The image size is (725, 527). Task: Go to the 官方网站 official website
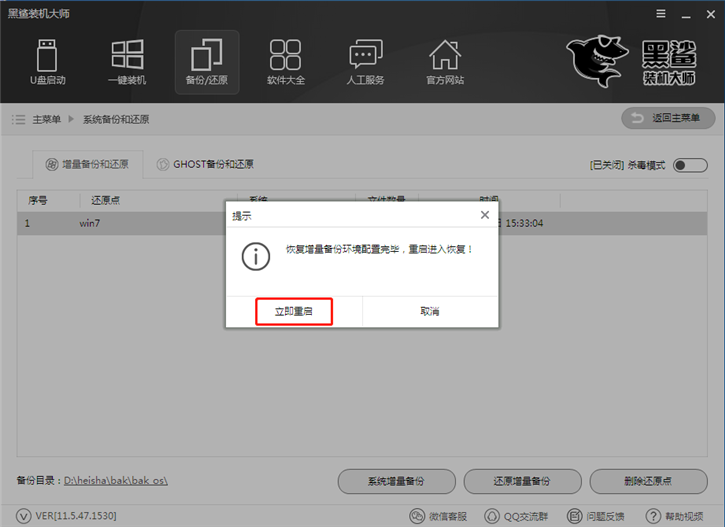445,62
